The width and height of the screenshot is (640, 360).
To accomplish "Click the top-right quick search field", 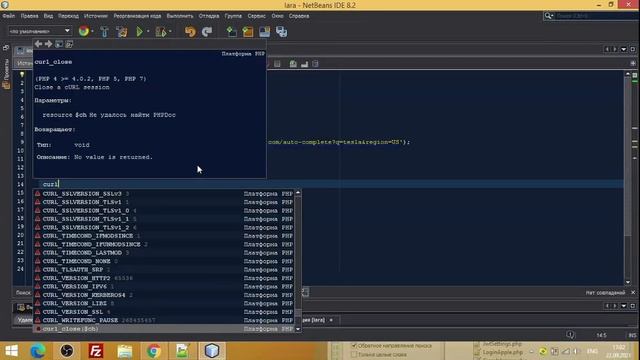I will (x=596, y=16).
